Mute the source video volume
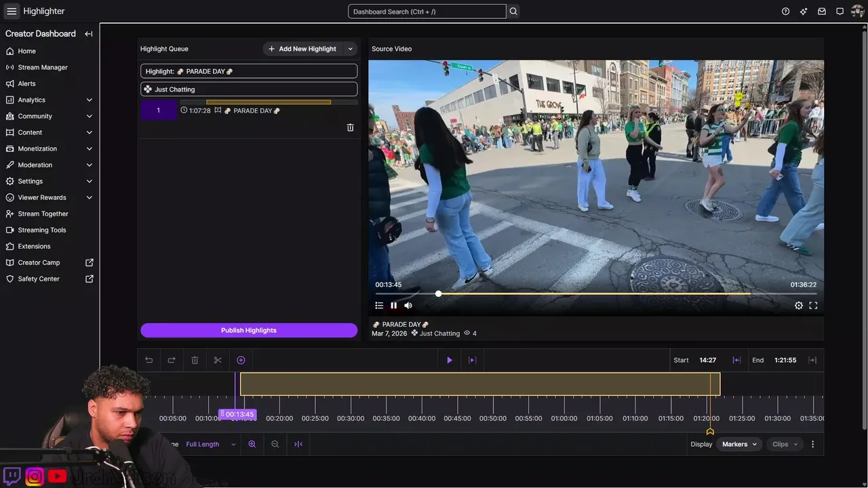868x488 pixels. click(408, 306)
